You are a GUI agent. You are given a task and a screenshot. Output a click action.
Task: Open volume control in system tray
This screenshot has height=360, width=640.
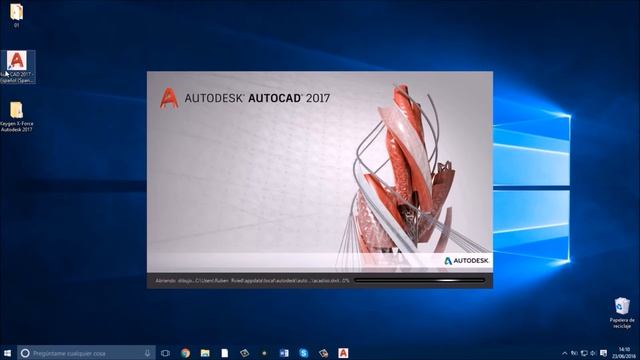(593, 353)
